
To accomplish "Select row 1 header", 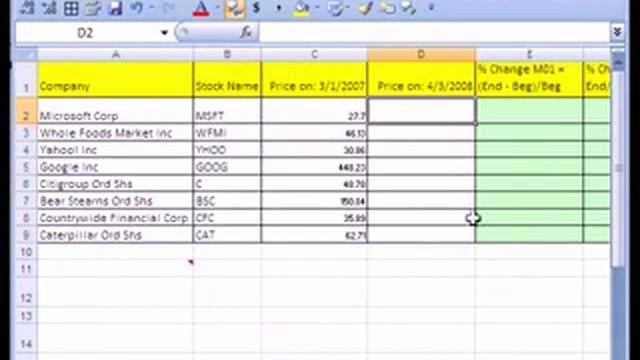I will click(x=27, y=79).
